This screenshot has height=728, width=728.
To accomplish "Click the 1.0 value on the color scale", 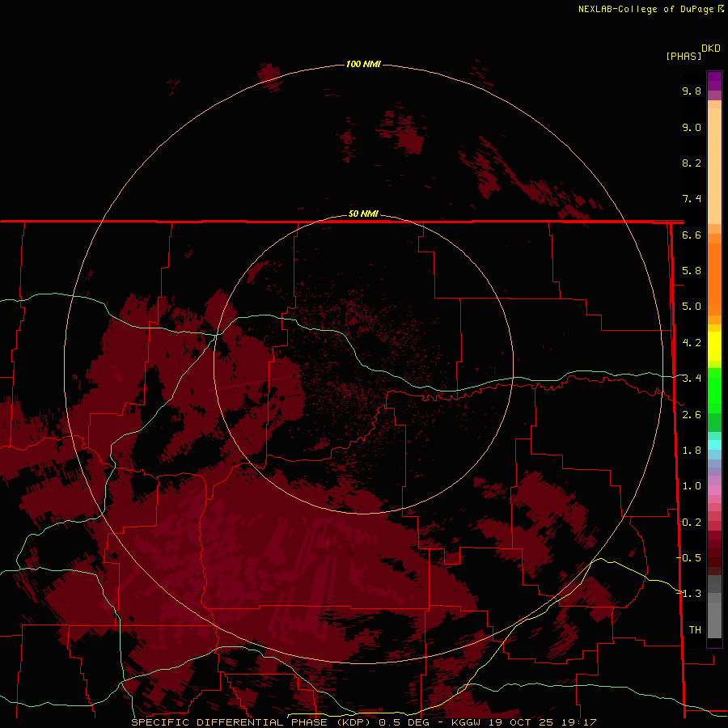I will pyautogui.click(x=692, y=486).
